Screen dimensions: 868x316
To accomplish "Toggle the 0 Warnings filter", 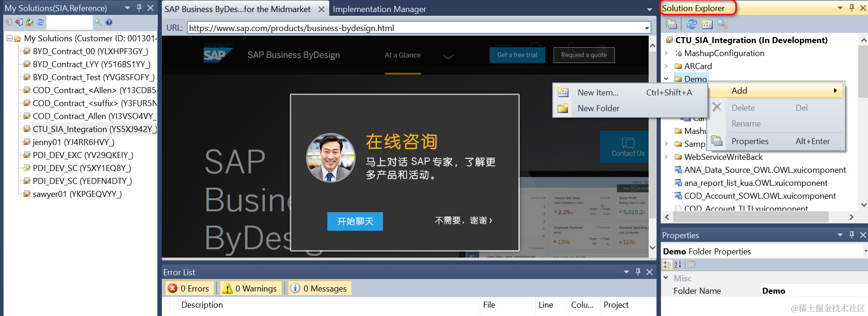I will coord(251,288).
